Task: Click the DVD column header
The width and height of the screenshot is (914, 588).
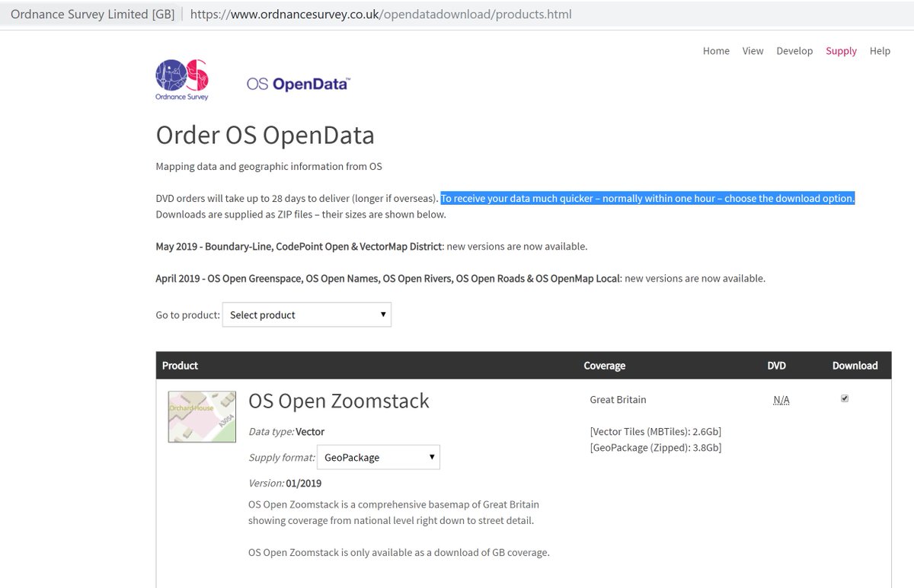Action: tap(776, 366)
